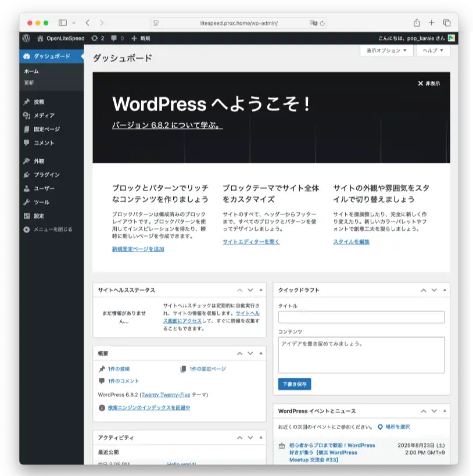
Task: Open the Safari share button
Action: (x=417, y=23)
